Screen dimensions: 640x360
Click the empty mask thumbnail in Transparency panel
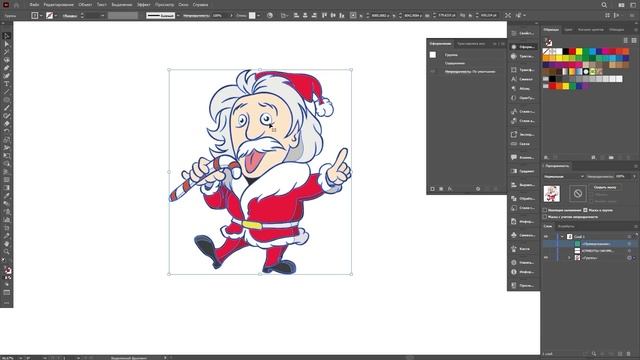[578, 193]
